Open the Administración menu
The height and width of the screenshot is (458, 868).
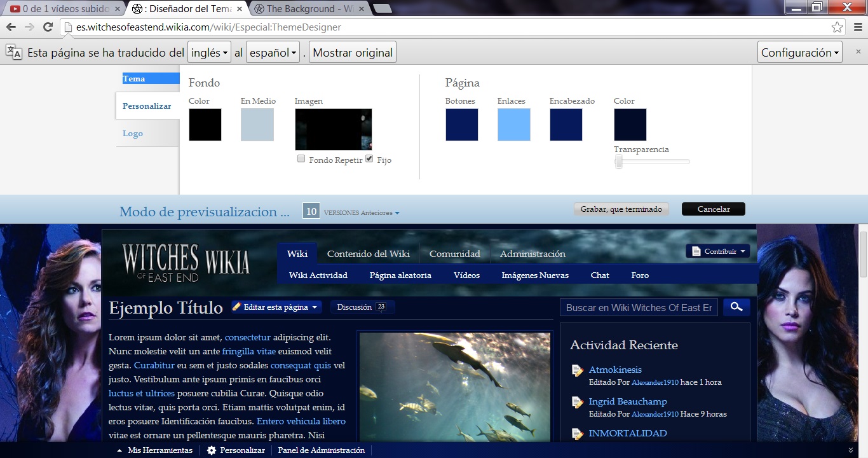click(x=532, y=254)
